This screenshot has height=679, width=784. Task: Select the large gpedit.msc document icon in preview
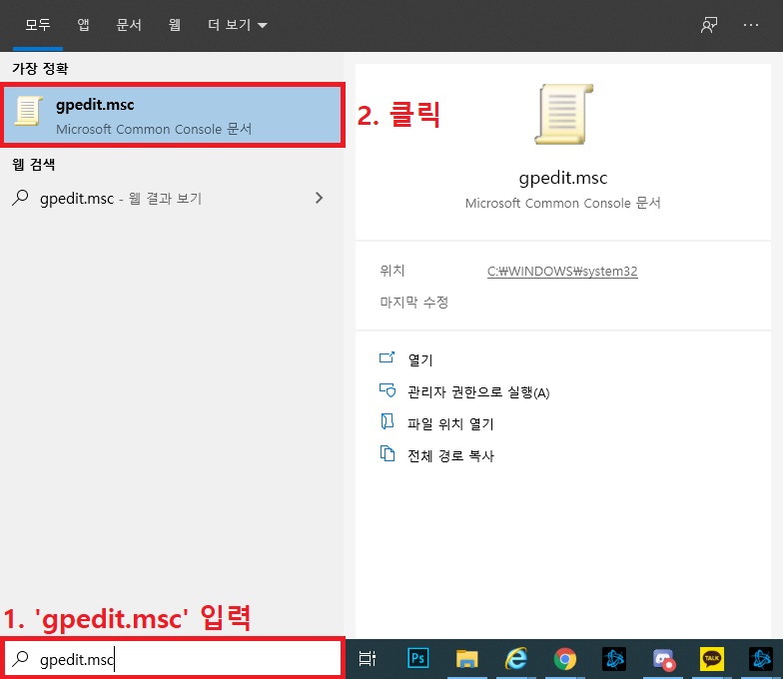click(x=563, y=115)
